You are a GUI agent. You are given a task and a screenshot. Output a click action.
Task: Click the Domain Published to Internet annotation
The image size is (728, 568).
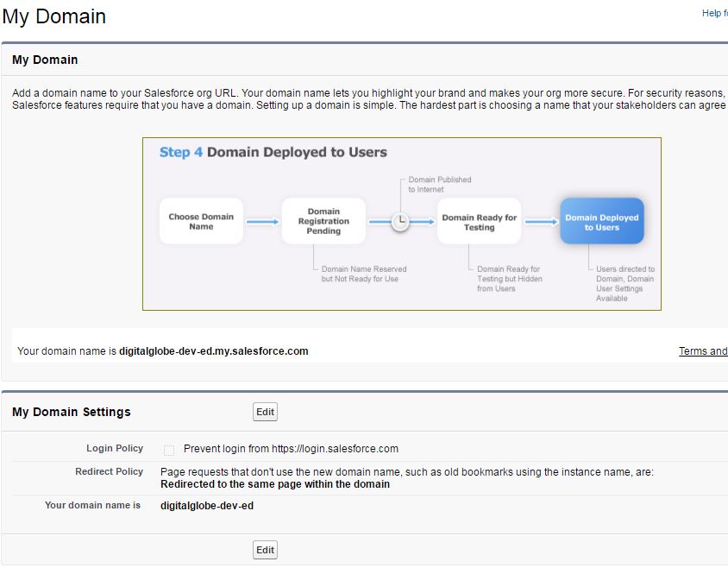click(440, 184)
